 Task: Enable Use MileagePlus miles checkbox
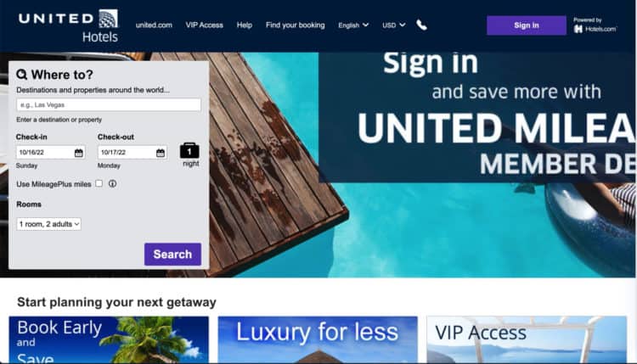click(x=99, y=183)
